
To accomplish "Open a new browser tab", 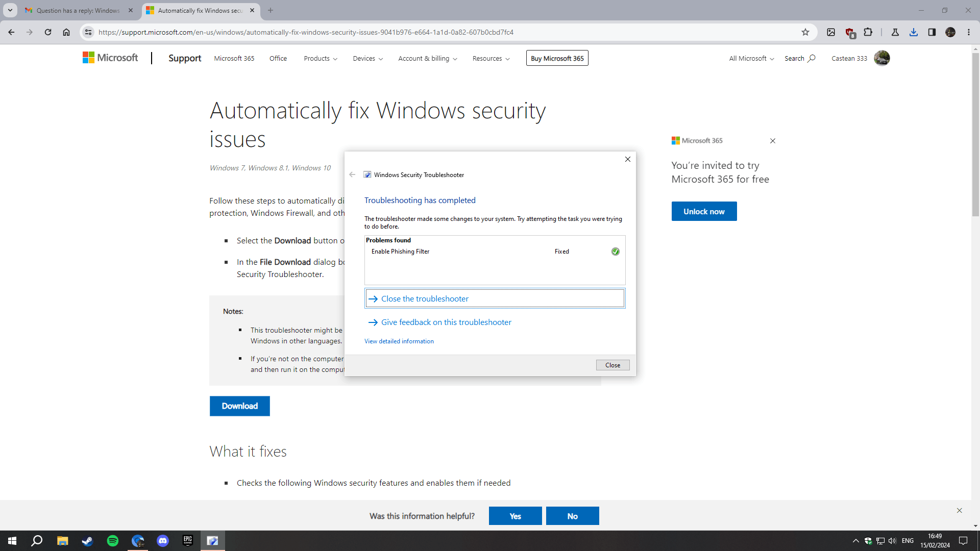I will 271,10.
